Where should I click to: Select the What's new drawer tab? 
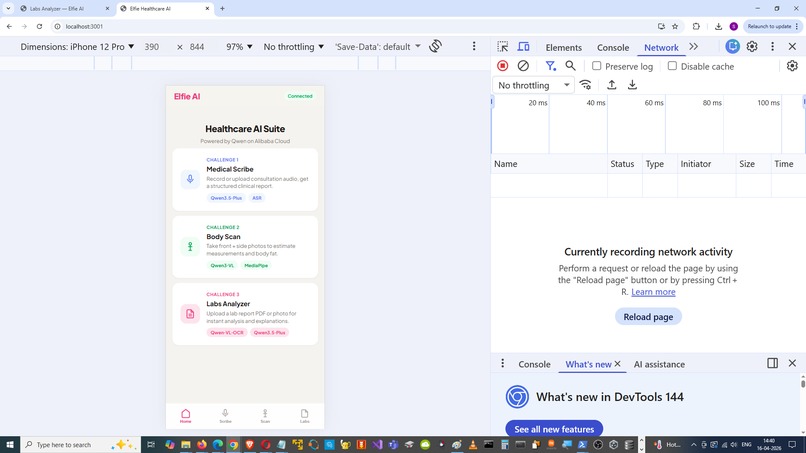(x=588, y=364)
